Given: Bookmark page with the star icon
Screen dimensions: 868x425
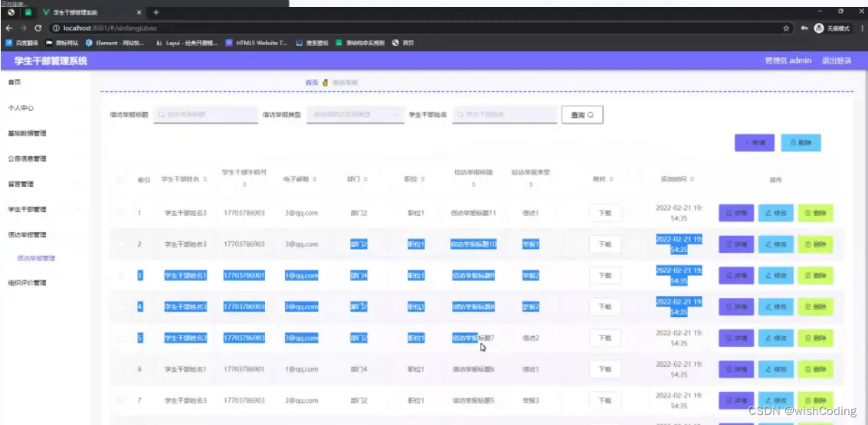Looking at the screenshot, I should click(x=786, y=28).
